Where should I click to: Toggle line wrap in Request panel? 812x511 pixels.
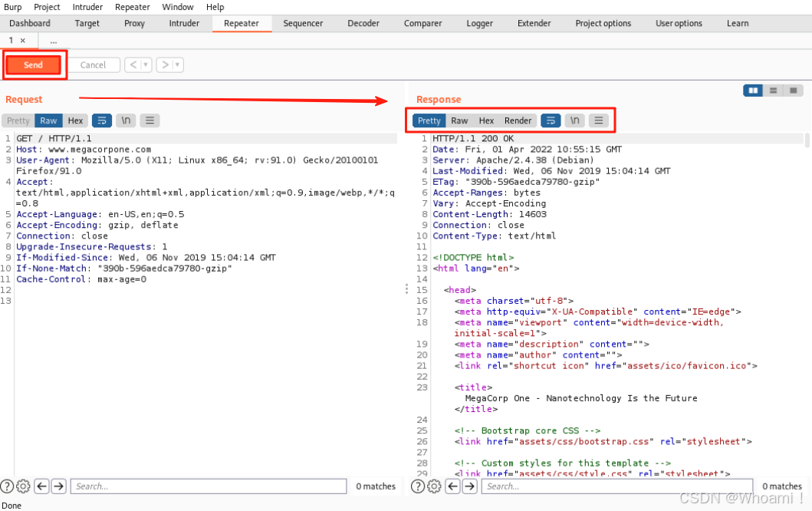[102, 120]
